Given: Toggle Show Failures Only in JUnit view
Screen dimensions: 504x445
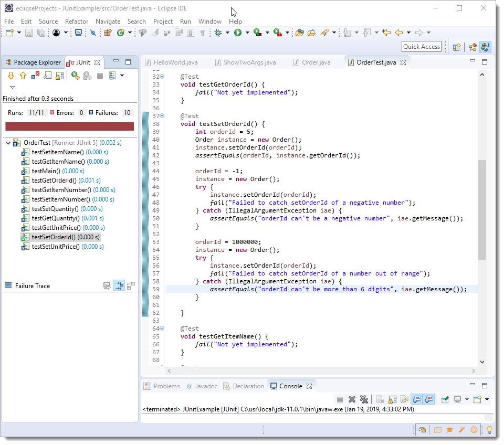Looking at the screenshot, I should point(35,76).
